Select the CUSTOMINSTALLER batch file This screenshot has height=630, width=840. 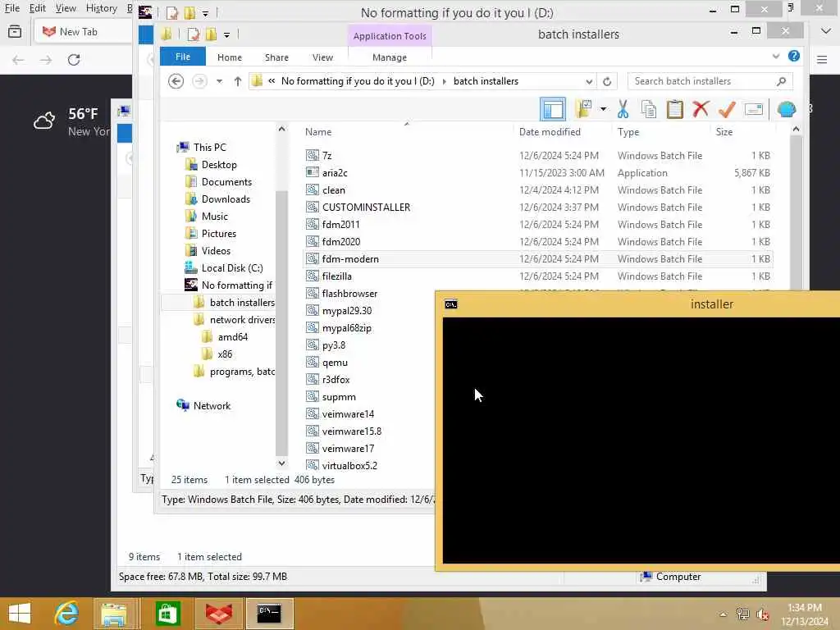[366, 208]
